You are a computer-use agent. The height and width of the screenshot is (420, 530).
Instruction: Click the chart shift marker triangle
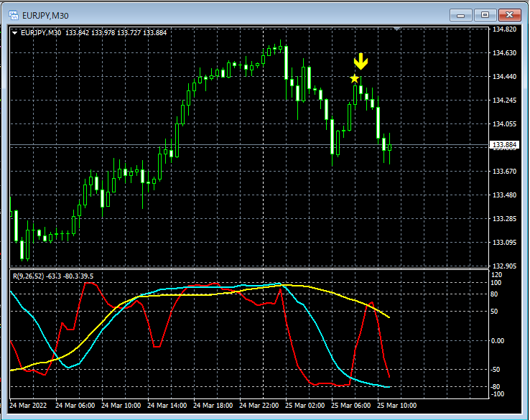point(397,29)
